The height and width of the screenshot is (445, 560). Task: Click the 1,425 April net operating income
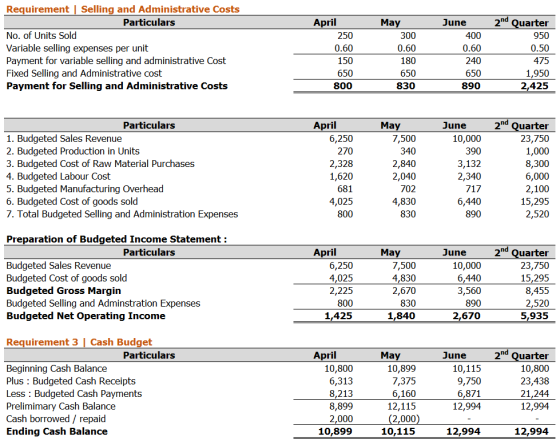[338, 316]
